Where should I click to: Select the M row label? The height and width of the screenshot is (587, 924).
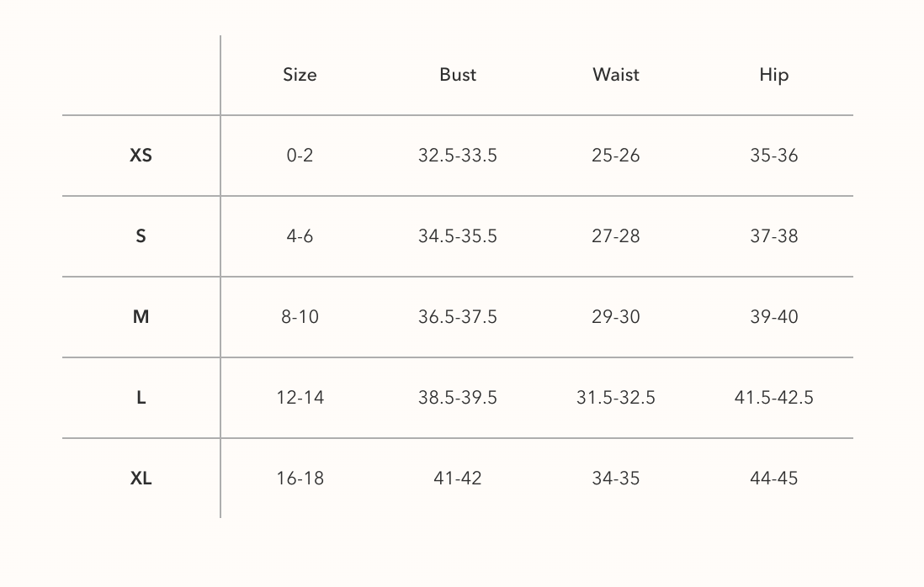(x=141, y=317)
